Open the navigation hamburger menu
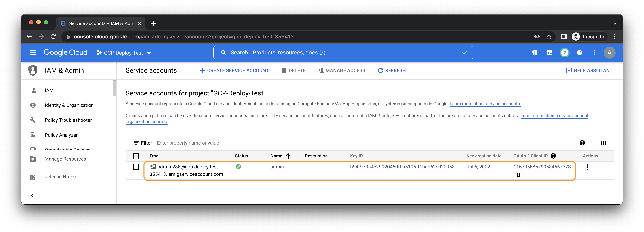644x232 pixels. (x=33, y=53)
